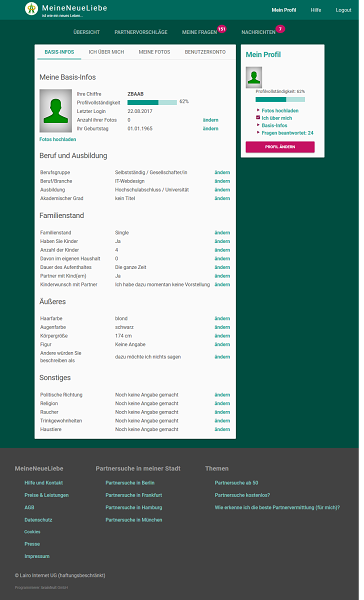Open the Nachrichten notification badge

click(x=281, y=29)
